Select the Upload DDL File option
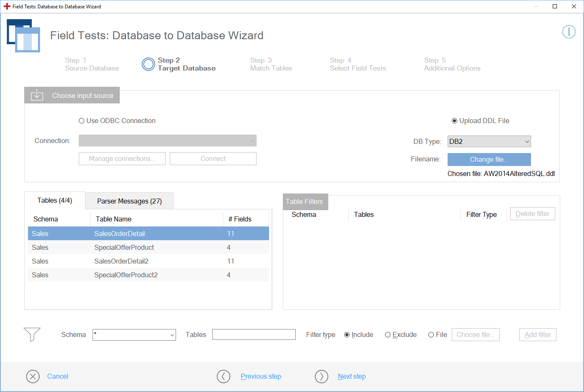584x392 pixels. point(455,121)
